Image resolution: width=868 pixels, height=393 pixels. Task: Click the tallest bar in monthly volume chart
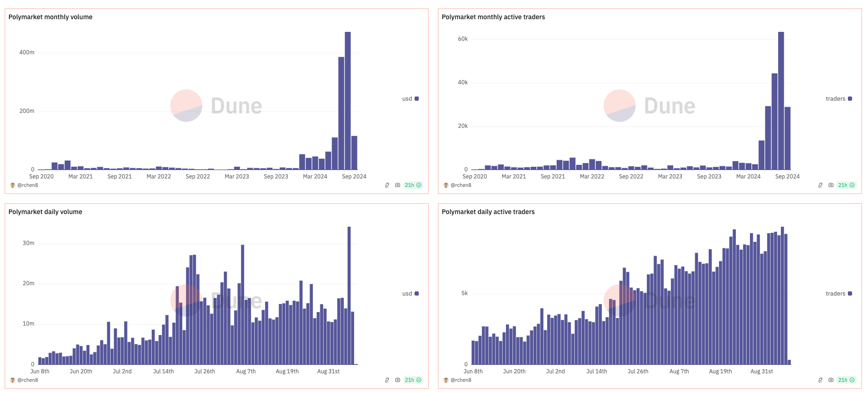click(348, 101)
